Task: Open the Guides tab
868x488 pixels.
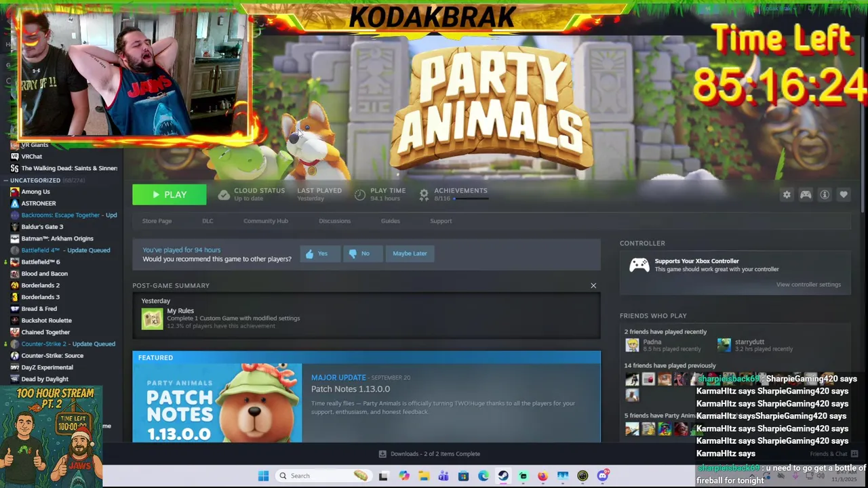Action: [x=391, y=221]
